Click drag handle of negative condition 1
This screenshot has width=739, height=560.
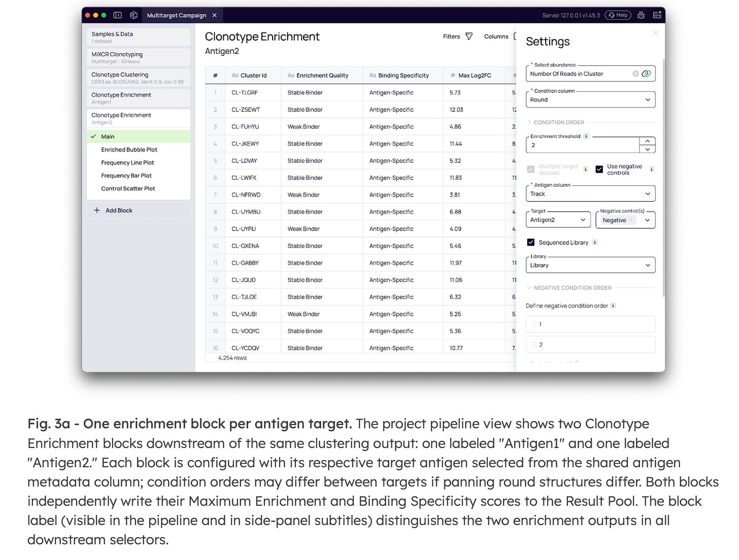pos(534,324)
